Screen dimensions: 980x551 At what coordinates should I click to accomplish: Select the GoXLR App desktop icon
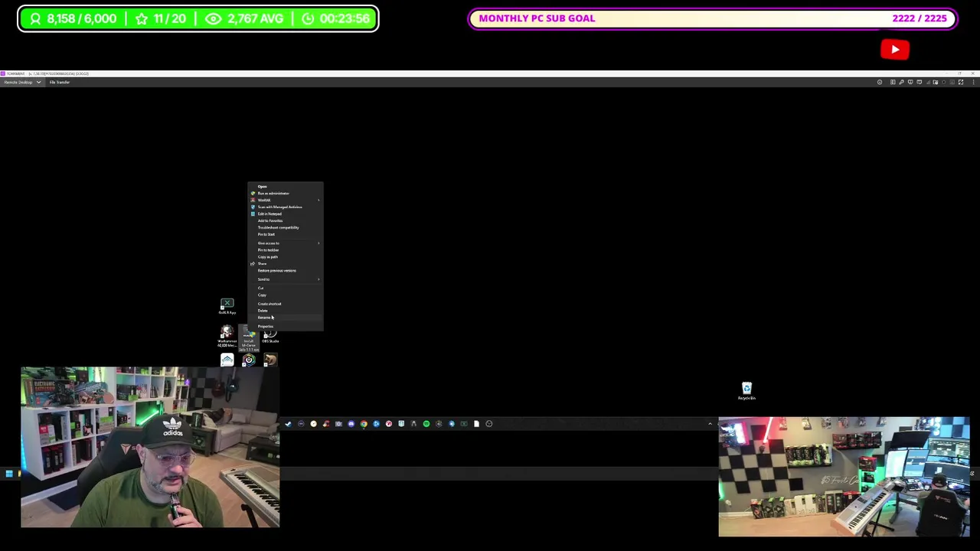click(227, 306)
